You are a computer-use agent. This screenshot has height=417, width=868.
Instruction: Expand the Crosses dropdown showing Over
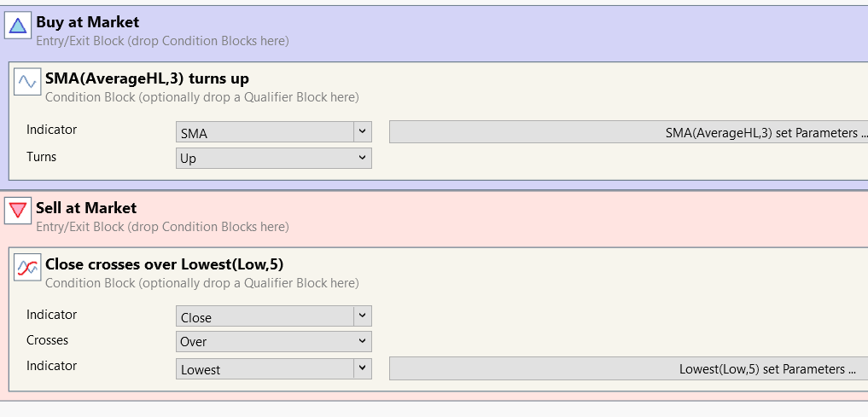click(x=363, y=341)
